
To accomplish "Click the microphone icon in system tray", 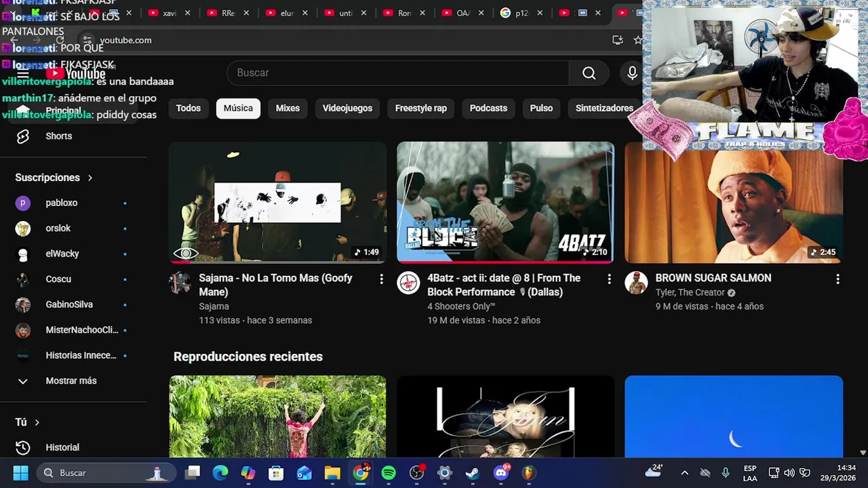I will [726, 472].
